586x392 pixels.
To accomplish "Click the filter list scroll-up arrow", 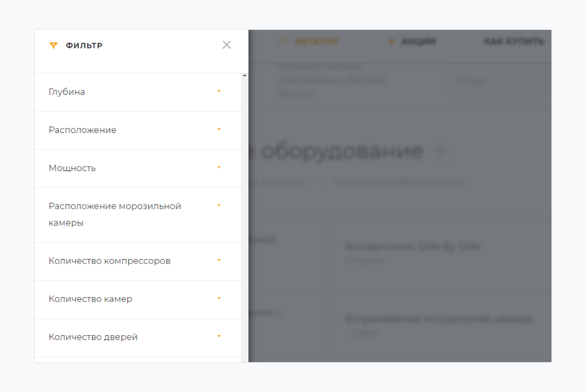I will (x=244, y=76).
